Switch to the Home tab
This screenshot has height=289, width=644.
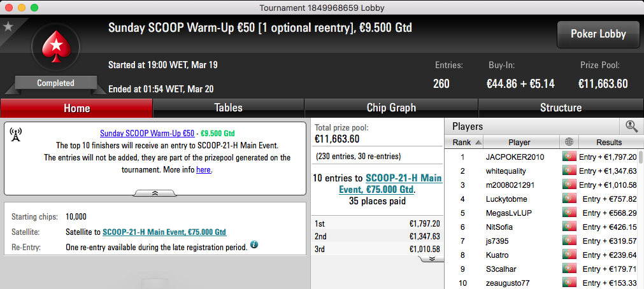point(77,108)
